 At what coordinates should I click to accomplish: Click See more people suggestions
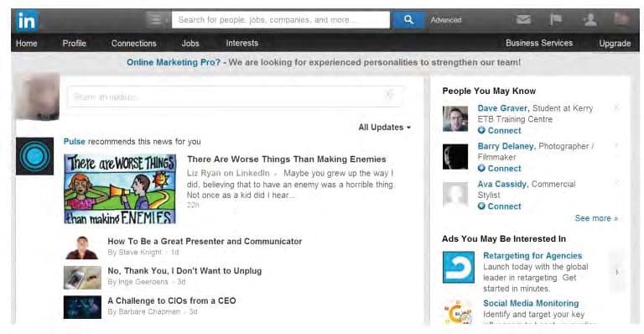point(596,218)
